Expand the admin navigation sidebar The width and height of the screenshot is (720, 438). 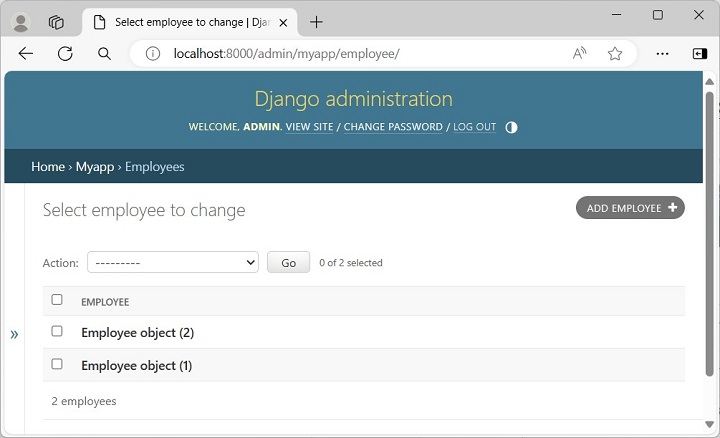[x=14, y=334]
